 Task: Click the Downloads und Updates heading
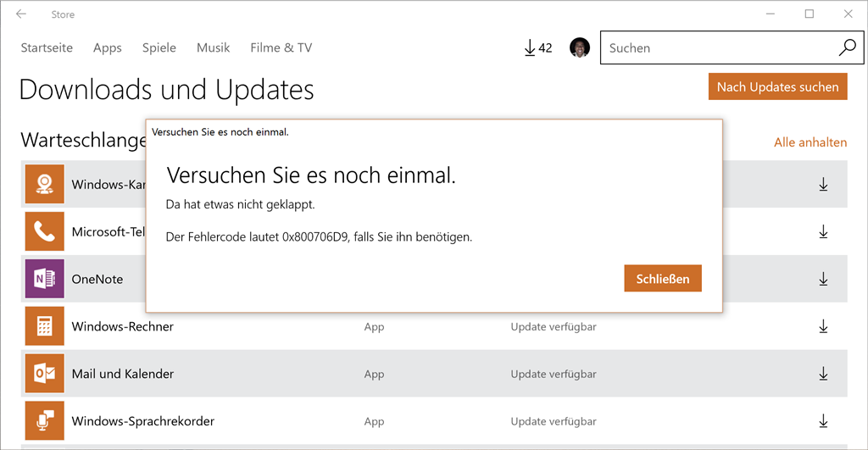point(167,89)
